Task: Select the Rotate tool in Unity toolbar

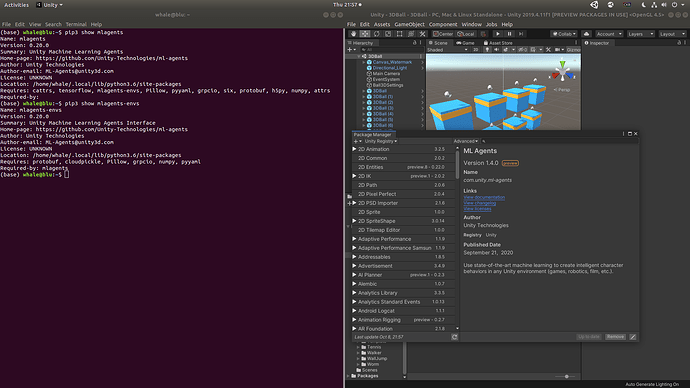Action: coord(377,34)
